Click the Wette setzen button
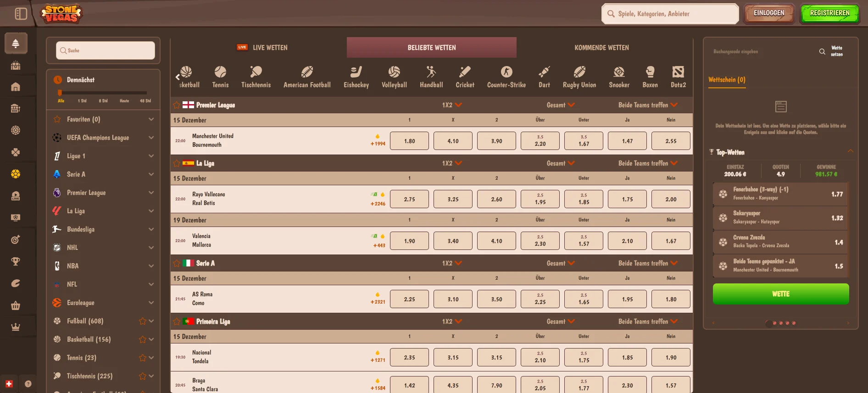868x393 pixels. pyautogui.click(x=837, y=51)
